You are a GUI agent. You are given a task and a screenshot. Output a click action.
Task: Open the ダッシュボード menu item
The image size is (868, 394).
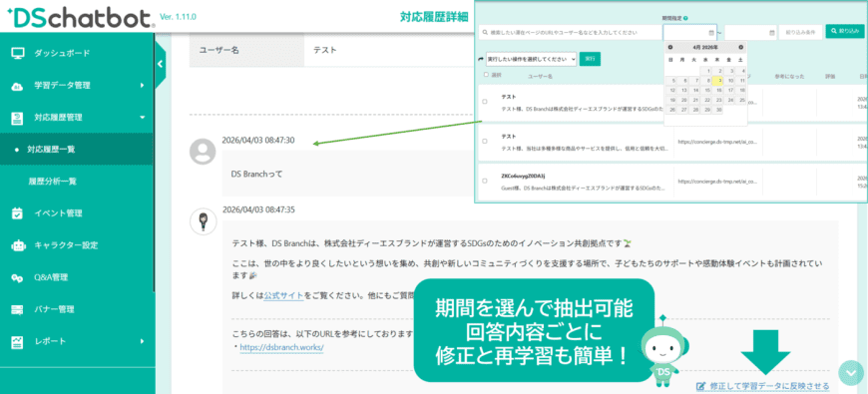tap(77, 54)
